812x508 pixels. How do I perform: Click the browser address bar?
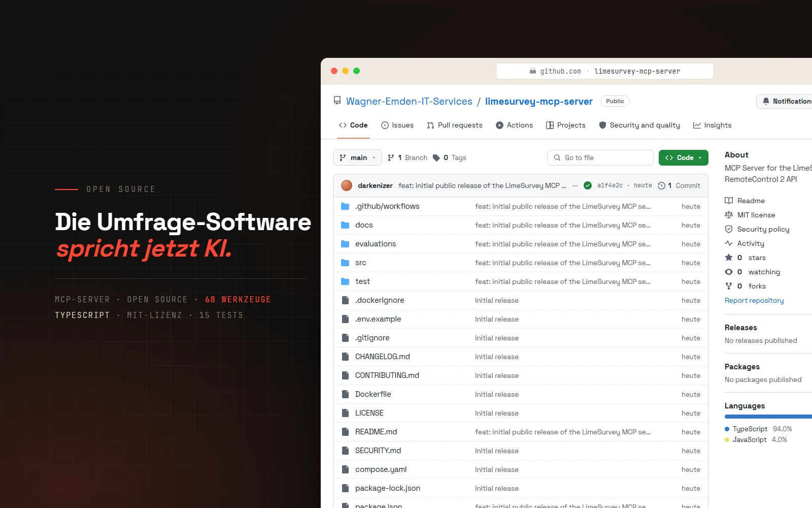point(604,71)
